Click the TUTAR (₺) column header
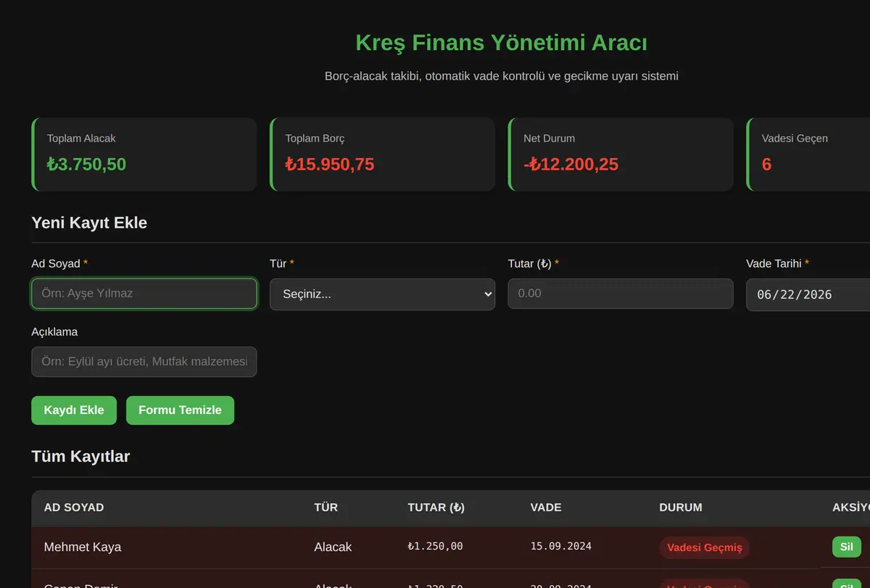Viewport: 870px width, 588px height. tap(436, 508)
